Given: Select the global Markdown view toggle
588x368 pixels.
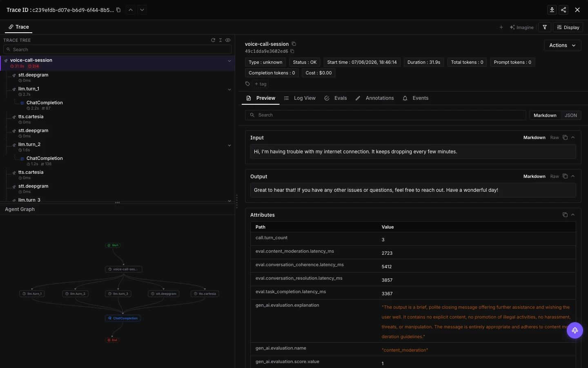Looking at the screenshot, I should click(x=545, y=115).
